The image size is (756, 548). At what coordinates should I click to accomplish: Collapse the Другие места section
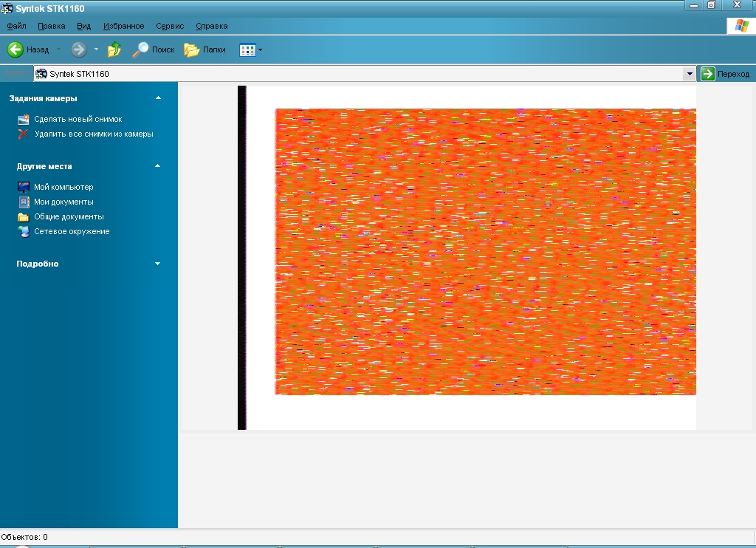coord(158,166)
